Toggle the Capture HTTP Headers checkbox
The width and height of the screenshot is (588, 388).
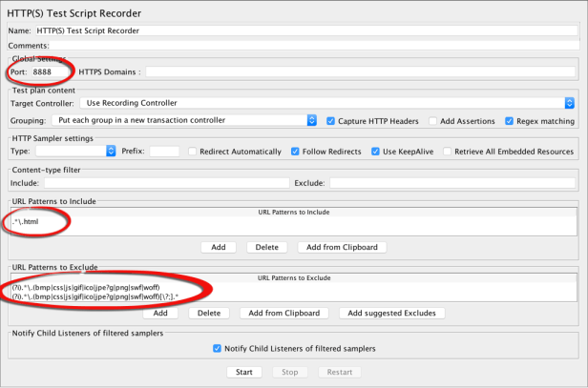point(331,121)
